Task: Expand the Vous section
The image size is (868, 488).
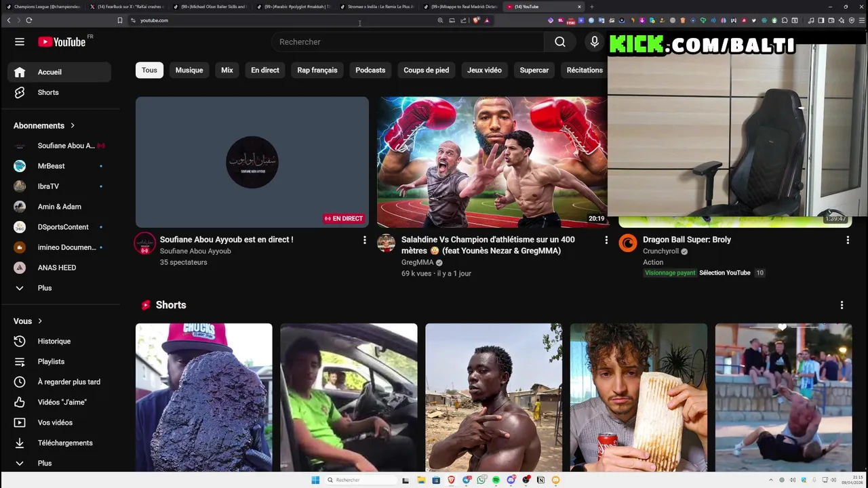Action: click(x=28, y=321)
